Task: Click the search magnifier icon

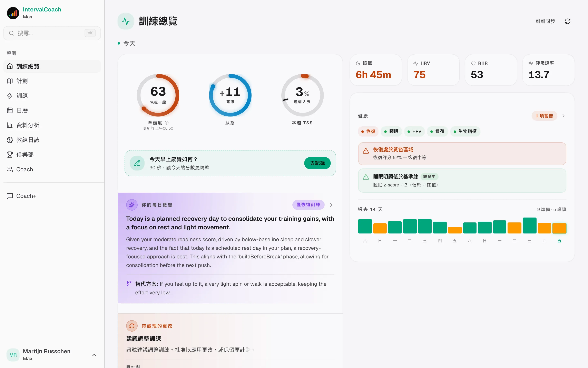Action: (x=11, y=33)
